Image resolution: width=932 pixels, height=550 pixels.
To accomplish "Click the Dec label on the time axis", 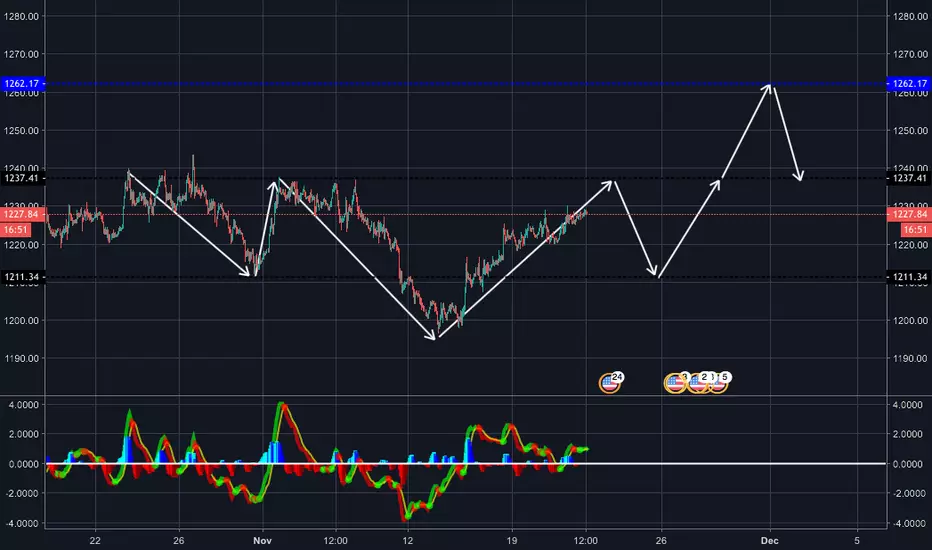I will (770, 540).
